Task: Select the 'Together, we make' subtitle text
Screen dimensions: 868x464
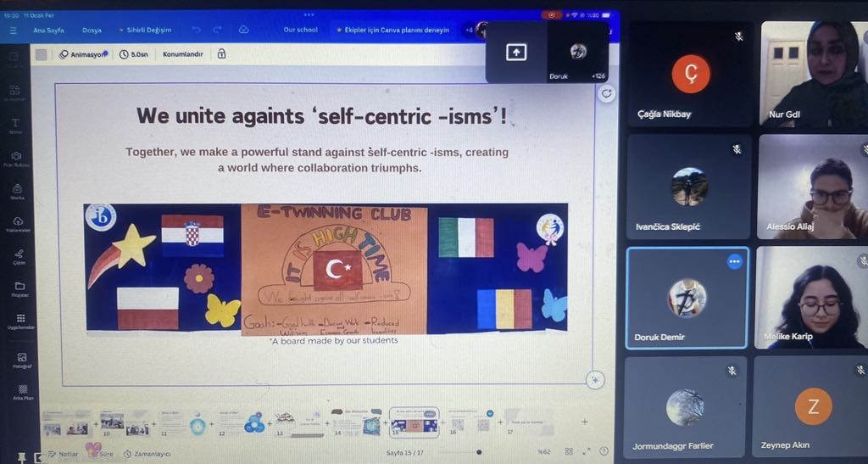Action: [x=317, y=159]
